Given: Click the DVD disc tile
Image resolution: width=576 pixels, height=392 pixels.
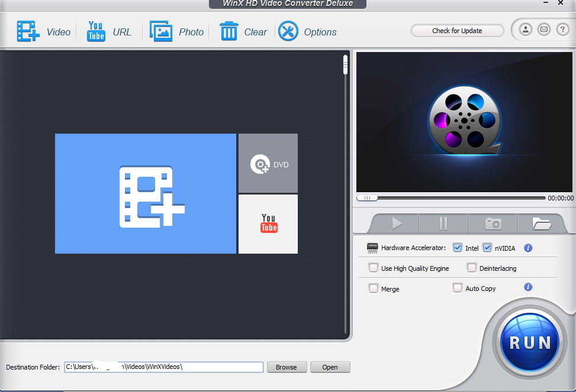Looking at the screenshot, I should 268,163.
